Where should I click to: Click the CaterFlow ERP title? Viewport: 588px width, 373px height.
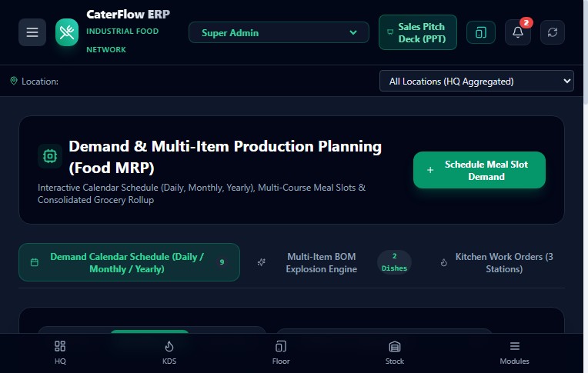pos(129,15)
